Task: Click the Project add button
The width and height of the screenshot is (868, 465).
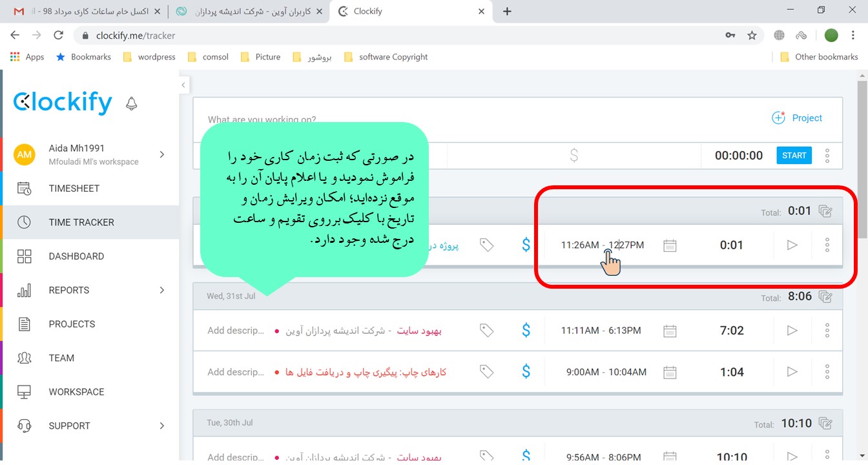Action: pyautogui.click(x=797, y=118)
